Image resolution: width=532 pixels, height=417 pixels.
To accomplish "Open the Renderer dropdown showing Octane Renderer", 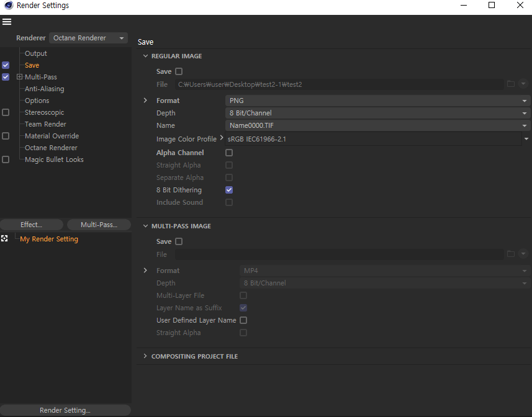I will click(x=88, y=38).
